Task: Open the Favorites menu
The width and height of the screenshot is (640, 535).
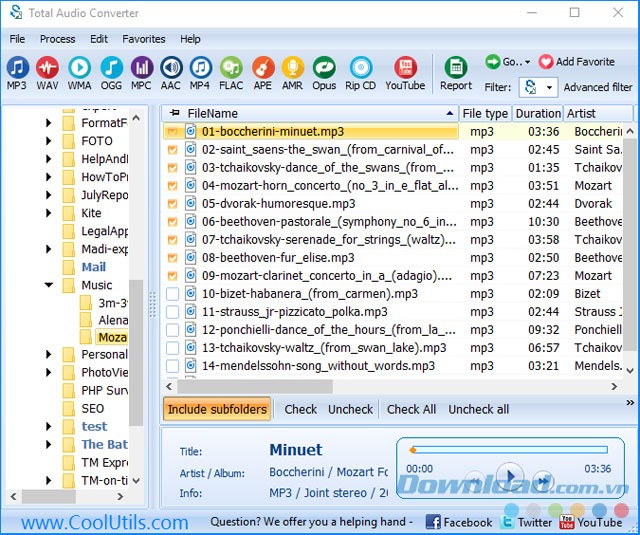Action: pyautogui.click(x=144, y=39)
